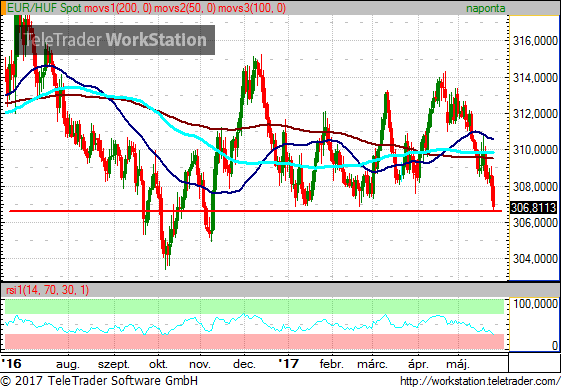Click the nov. month label
The width and height of the screenshot is (561, 390).
pos(200,364)
